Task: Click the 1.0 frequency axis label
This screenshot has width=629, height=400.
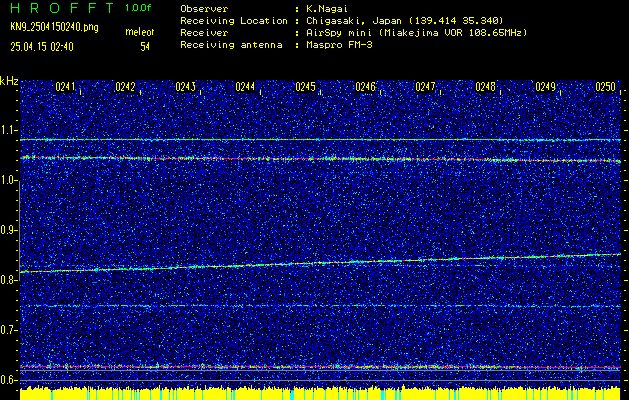Action: click(8, 181)
